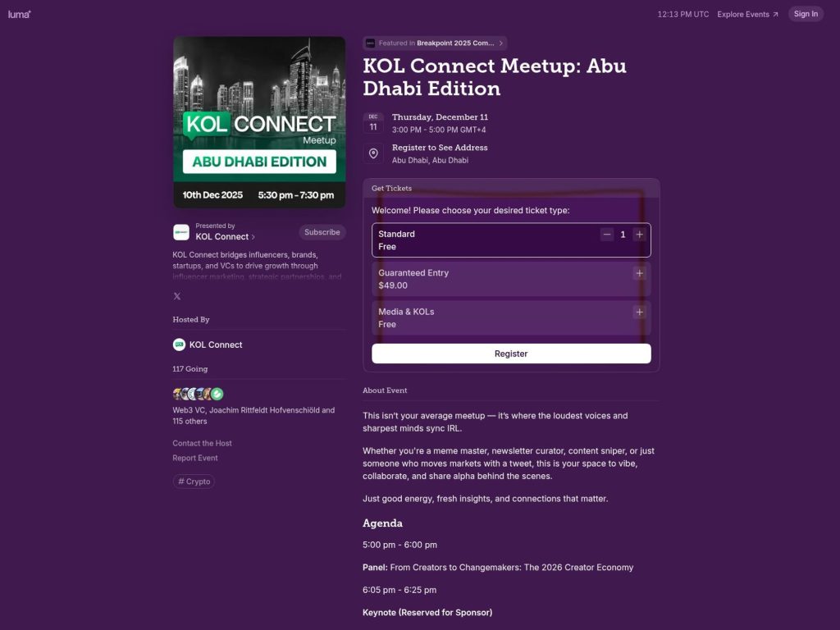This screenshot has width=840, height=630.
Task: Expand the Breakpoint 2025 Com... chevron
Action: [501, 42]
